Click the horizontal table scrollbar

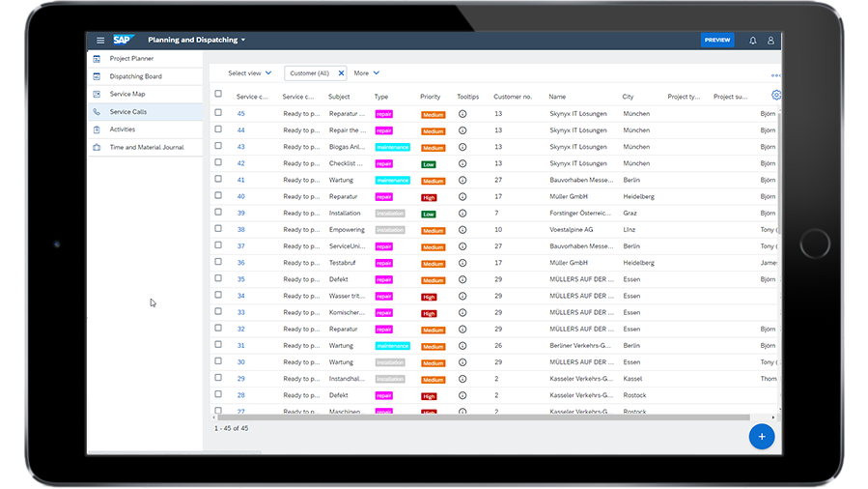[x=483, y=417]
